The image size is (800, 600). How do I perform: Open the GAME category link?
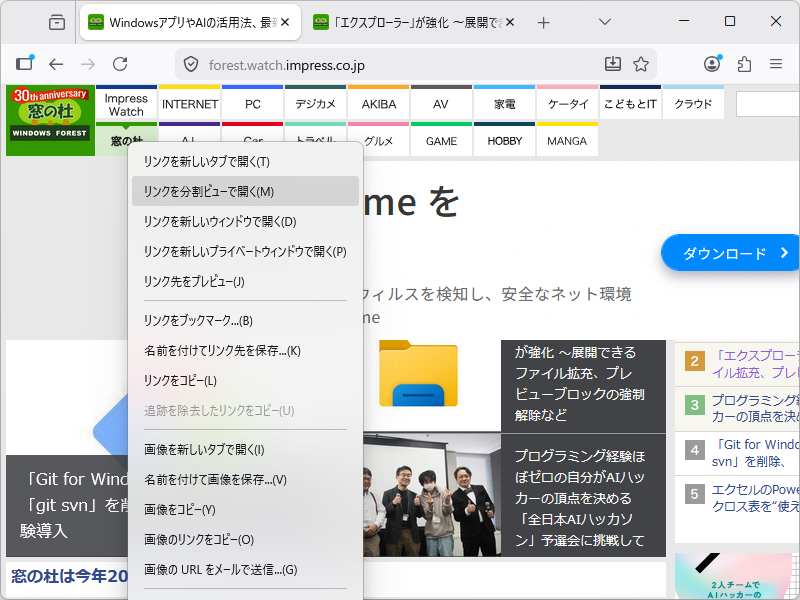441,141
